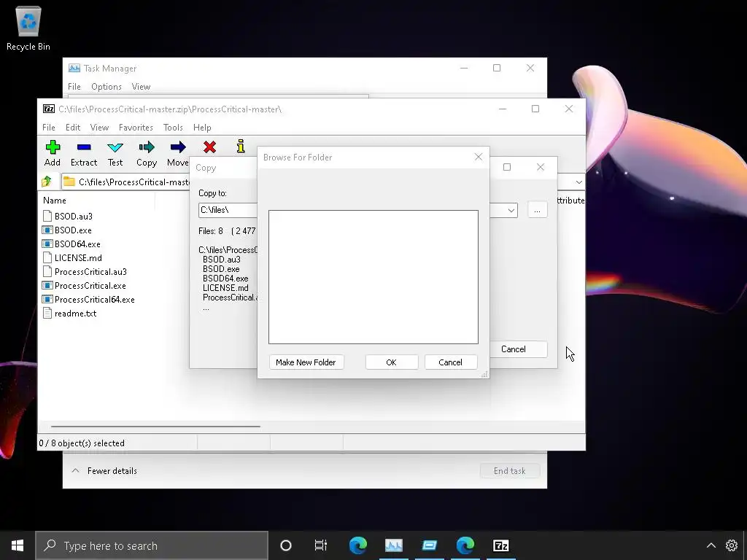Open Task Manager's File menu

point(74,87)
